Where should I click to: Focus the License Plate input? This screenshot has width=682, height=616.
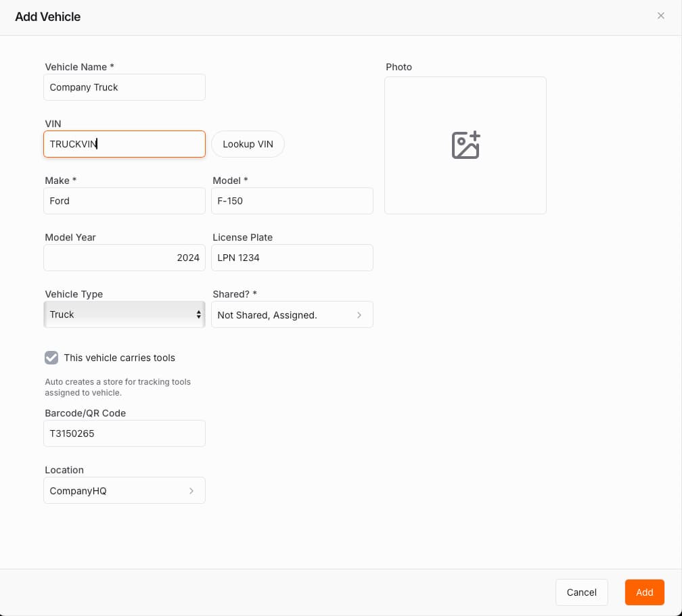pos(292,258)
